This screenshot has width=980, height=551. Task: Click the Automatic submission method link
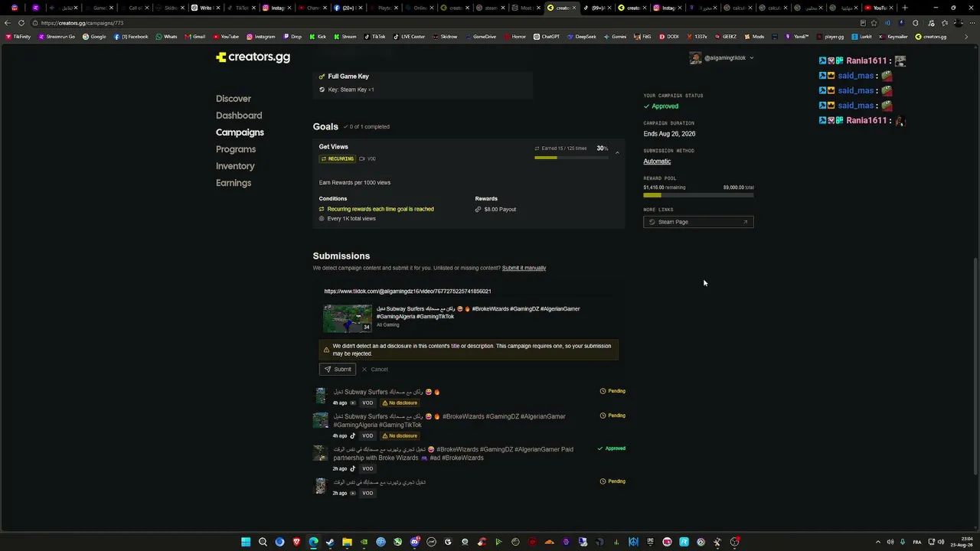pos(657,161)
